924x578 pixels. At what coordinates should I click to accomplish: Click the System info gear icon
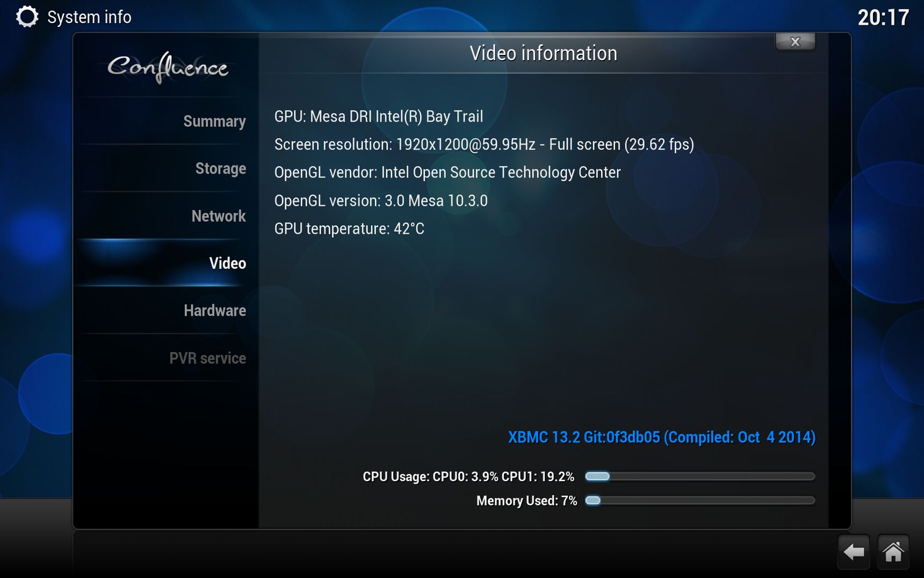coord(27,17)
